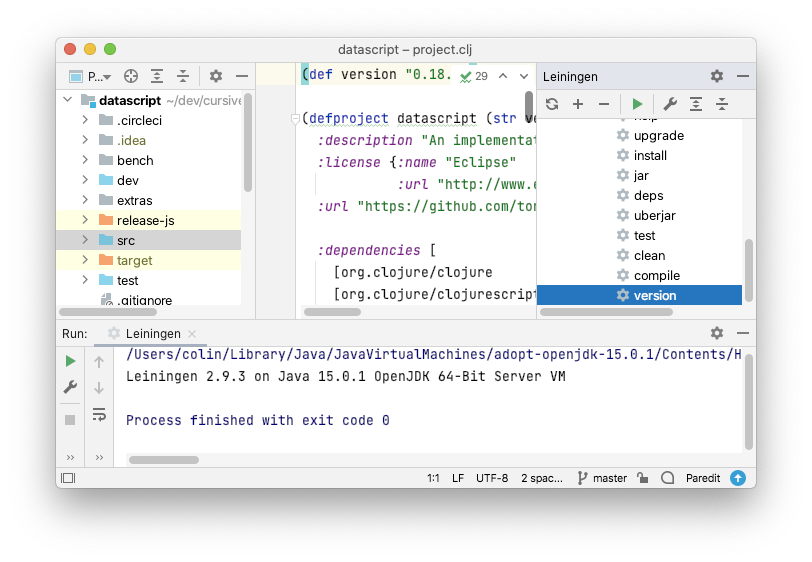The height and width of the screenshot is (562, 812).
Task: Remove the Leiningen project
Action: [x=604, y=104]
